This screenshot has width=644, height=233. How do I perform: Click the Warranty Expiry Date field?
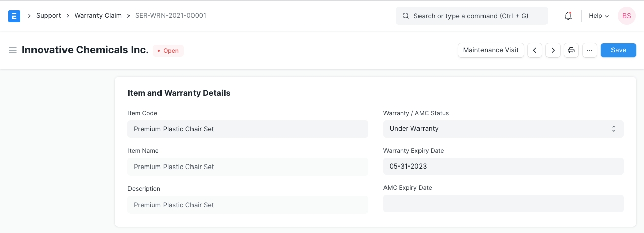(x=503, y=167)
